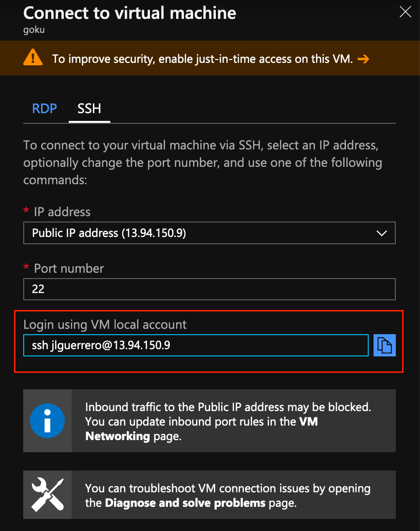Click the blue information icon
This screenshot has width=420, height=531.
[46, 421]
